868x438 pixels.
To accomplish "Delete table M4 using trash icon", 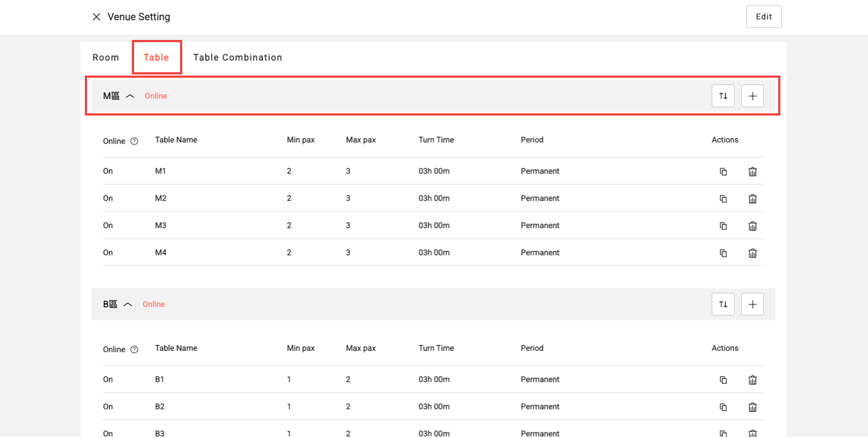I will (x=753, y=253).
